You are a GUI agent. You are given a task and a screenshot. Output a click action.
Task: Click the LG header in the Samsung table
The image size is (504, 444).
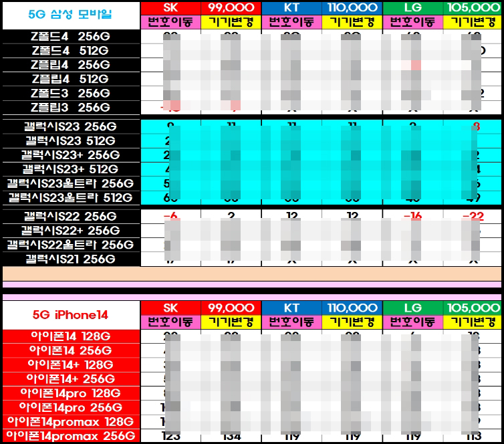(412, 8)
